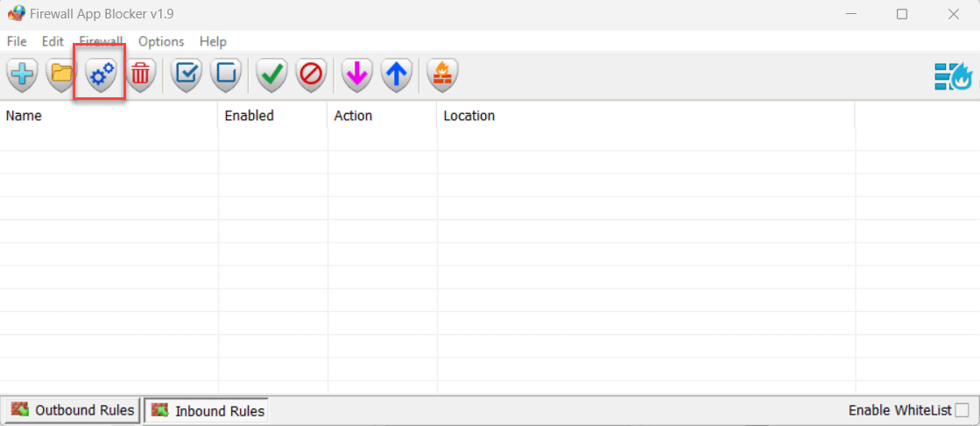The height and width of the screenshot is (426, 980).
Task: Click the green checkmark Allow icon
Action: click(271, 75)
